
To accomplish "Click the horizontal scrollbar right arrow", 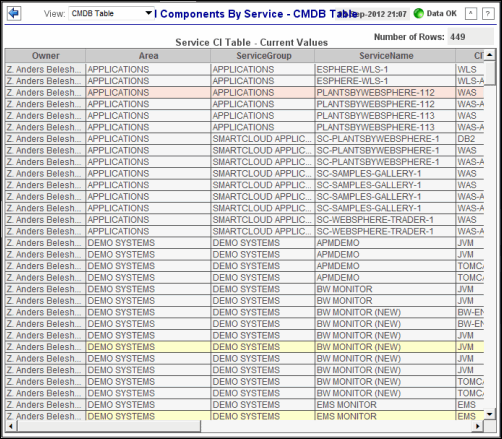I will click(x=478, y=426).
